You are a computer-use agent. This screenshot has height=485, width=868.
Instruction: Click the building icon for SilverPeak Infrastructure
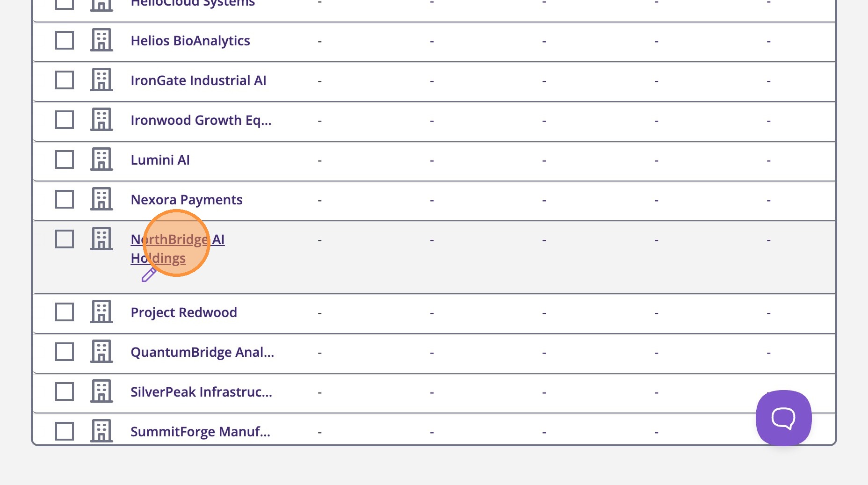[x=101, y=391]
